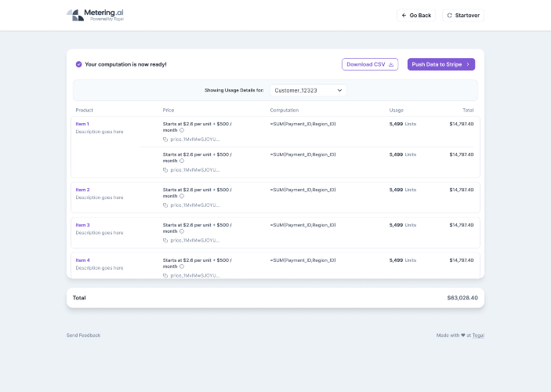Visit the Togai footer link

tap(477, 335)
